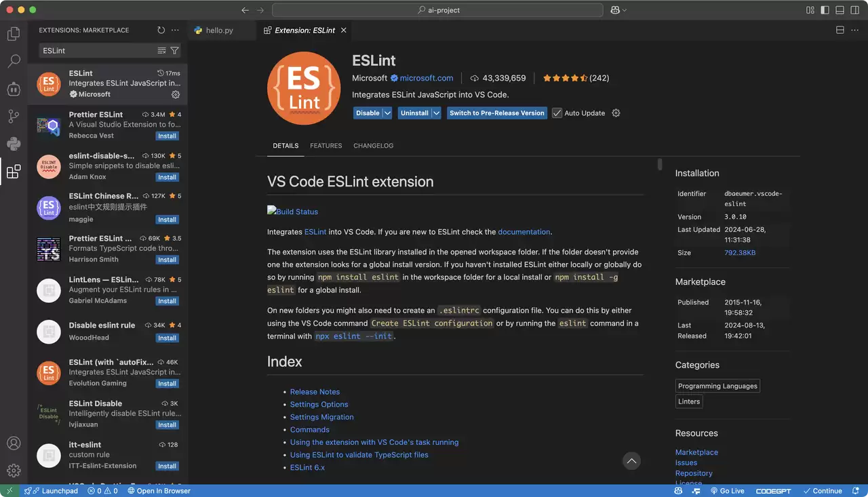The width and height of the screenshot is (868, 497).
Task: Open the Source Control view
Action: tap(14, 116)
